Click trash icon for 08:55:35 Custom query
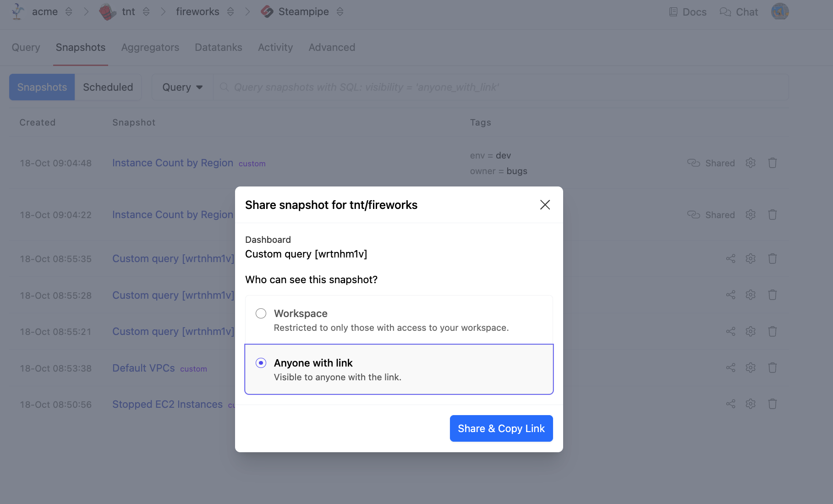 point(772,258)
